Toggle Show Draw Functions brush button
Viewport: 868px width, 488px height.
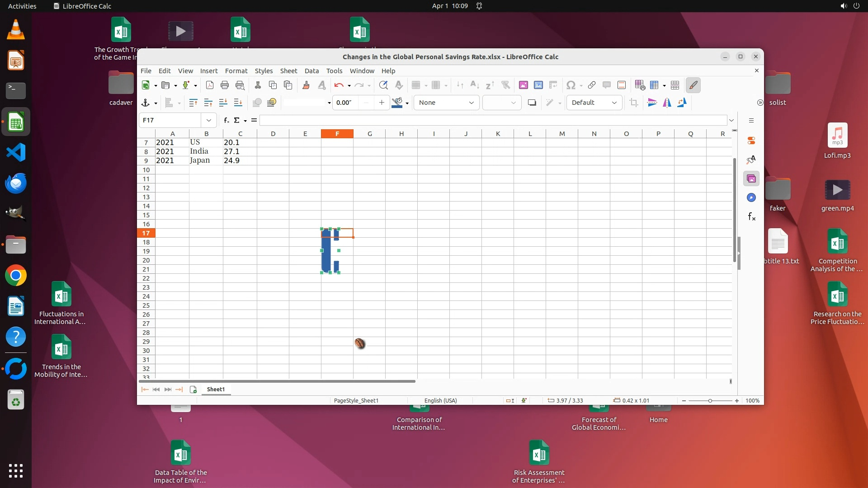pyautogui.click(x=693, y=85)
